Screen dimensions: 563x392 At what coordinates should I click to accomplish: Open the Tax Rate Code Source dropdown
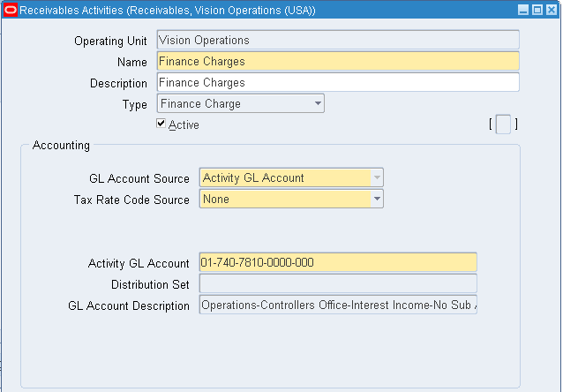tap(377, 200)
